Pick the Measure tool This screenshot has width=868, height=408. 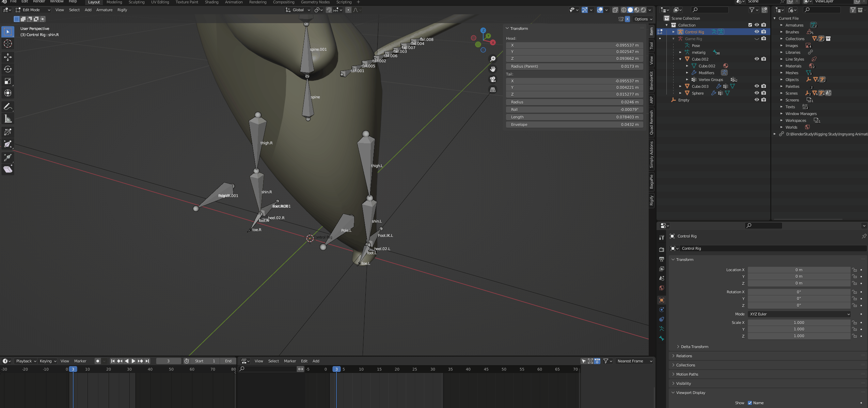pos(8,119)
